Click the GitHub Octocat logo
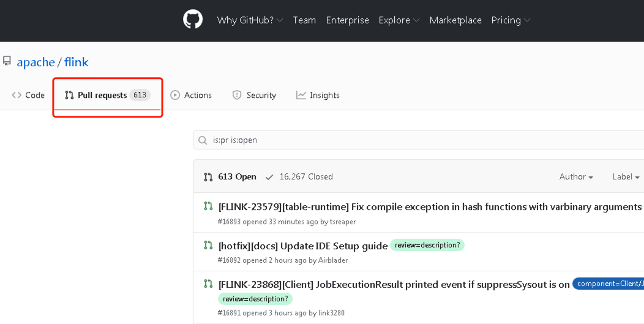The height and width of the screenshot is (324, 644). [x=193, y=20]
